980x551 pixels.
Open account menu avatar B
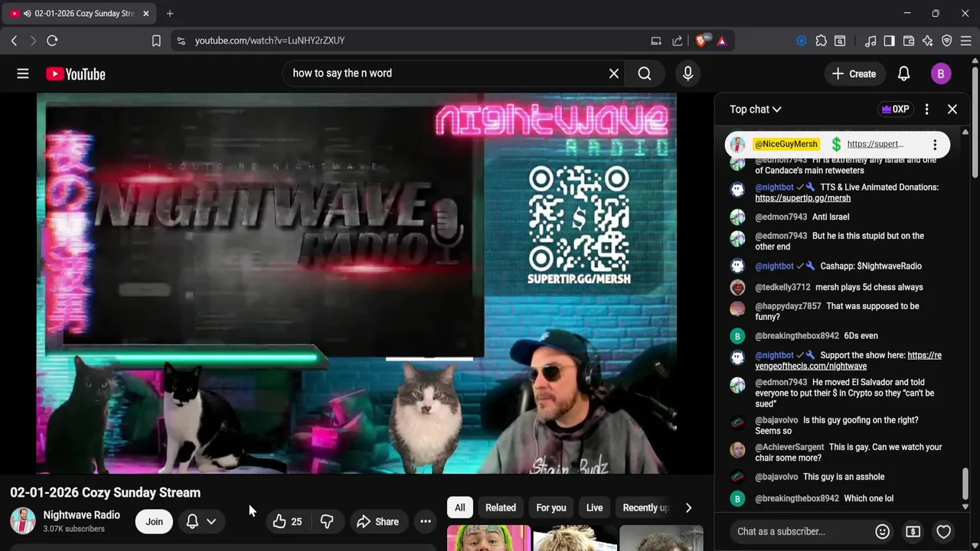[941, 73]
